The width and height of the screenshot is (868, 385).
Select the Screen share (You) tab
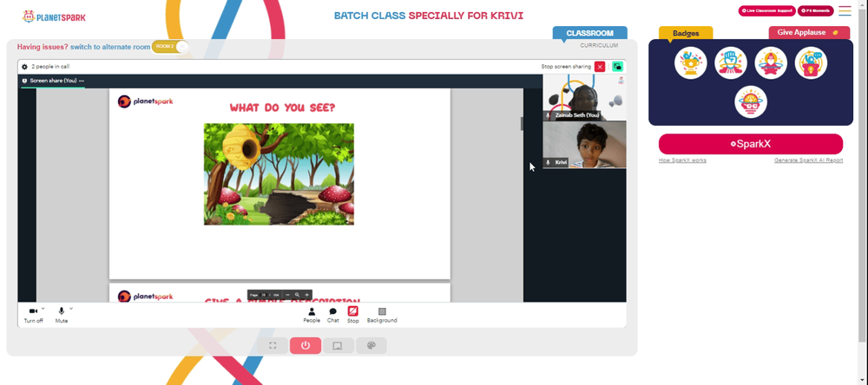click(x=53, y=82)
